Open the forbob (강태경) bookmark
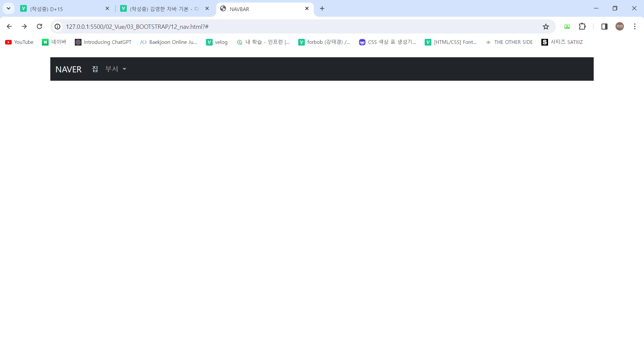 tap(324, 42)
